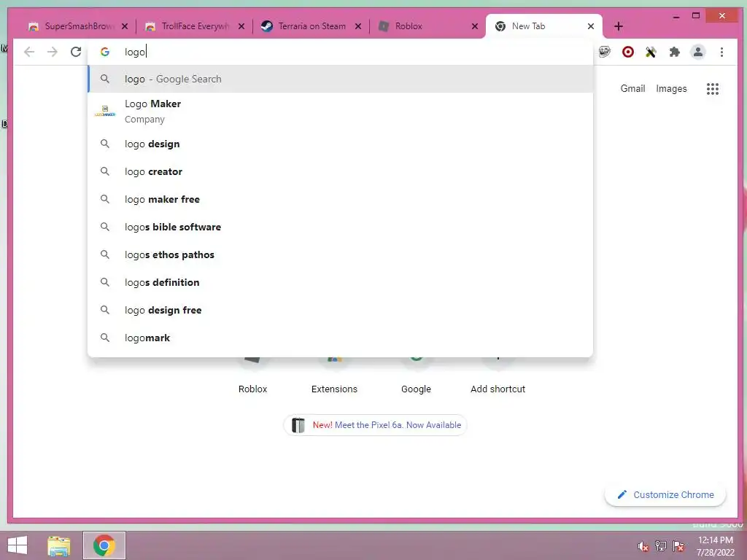Open the Meet the Pixel 6a promo link
Viewport: 747px width, 560px height.
click(376, 425)
